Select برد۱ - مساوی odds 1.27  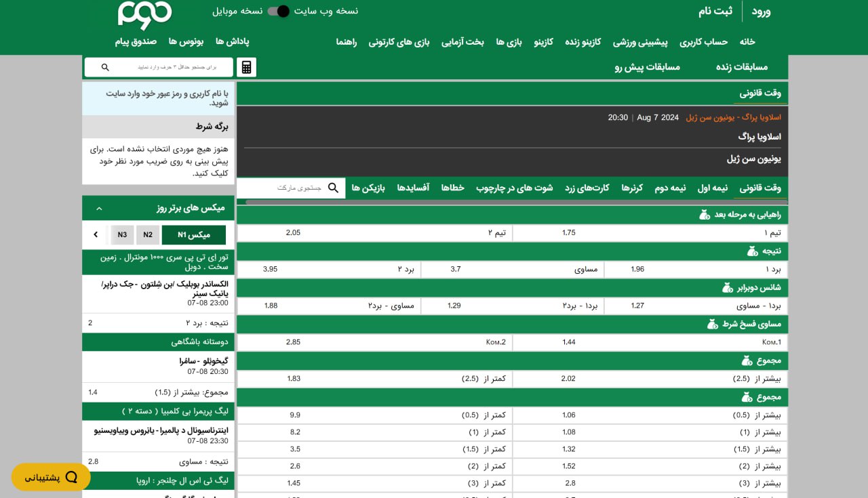pyautogui.click(x=696, y=306)
